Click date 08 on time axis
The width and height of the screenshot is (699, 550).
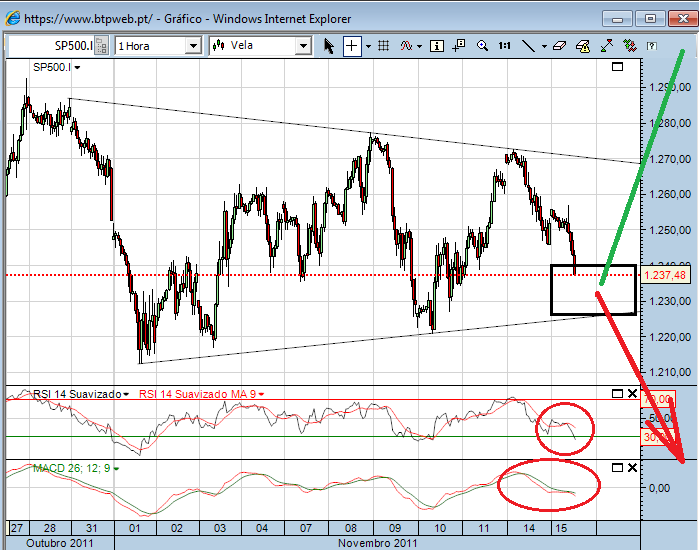[351, 528]
